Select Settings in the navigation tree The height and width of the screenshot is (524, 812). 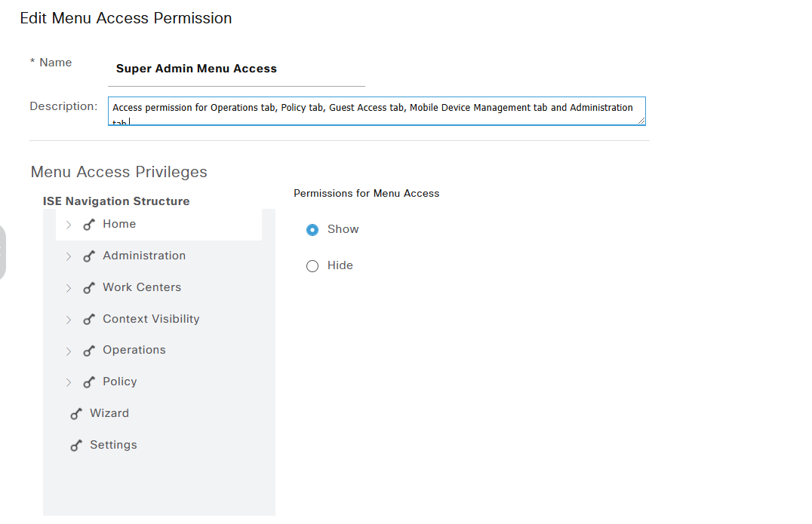coord(113,445)
